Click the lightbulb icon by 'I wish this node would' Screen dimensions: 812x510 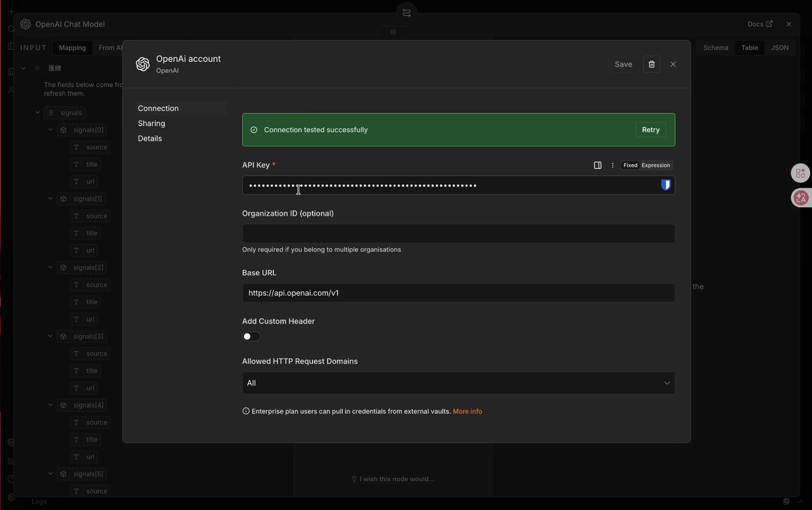354,479
